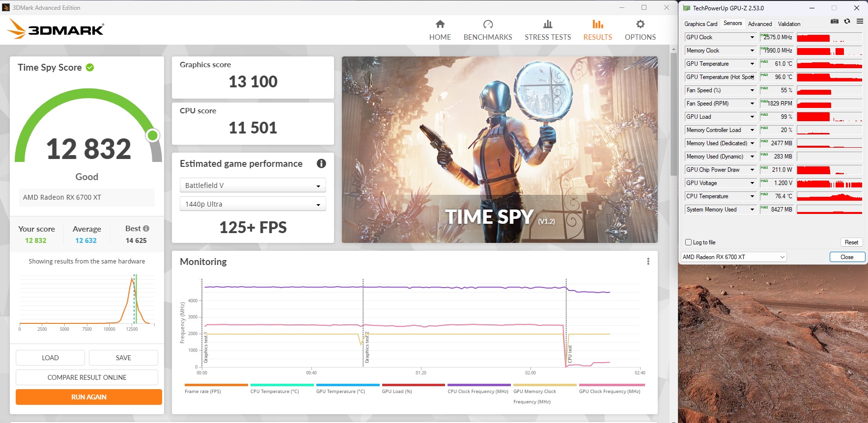The height and width of the screenshot is (423, 868).
Task: Click the average score 12 632
Action: coord(86,240)
